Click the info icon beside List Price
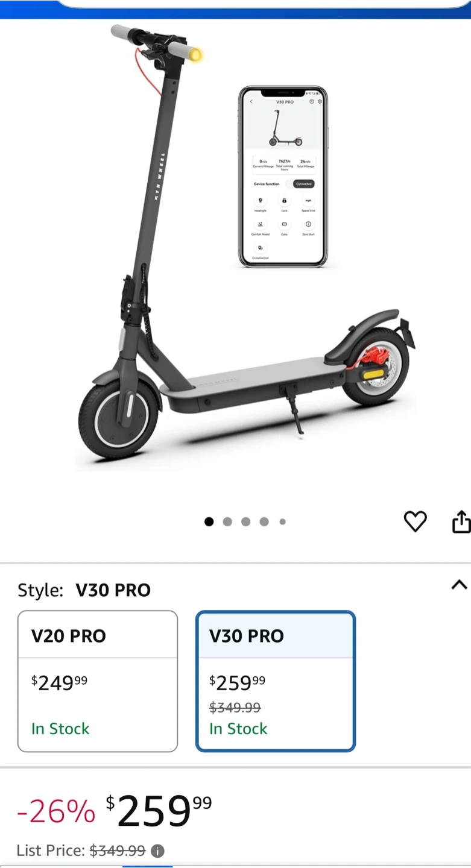The height and width of the screenshot is (868, 471). [157, 851]
